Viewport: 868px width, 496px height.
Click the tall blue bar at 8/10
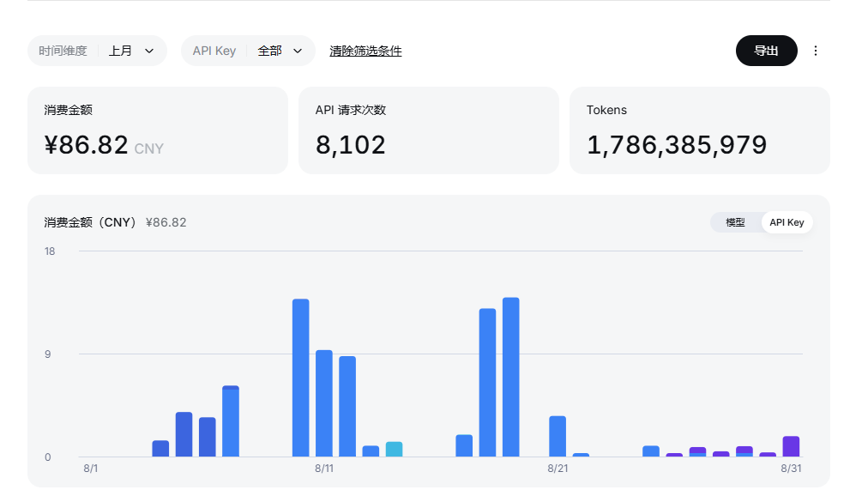(x=300, y=378)
